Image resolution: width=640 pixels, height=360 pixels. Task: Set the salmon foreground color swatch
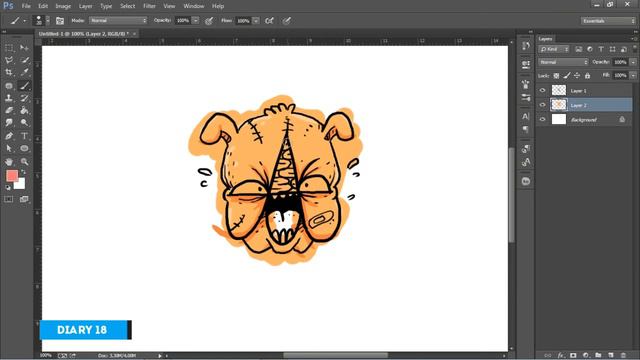click(12, 176)
